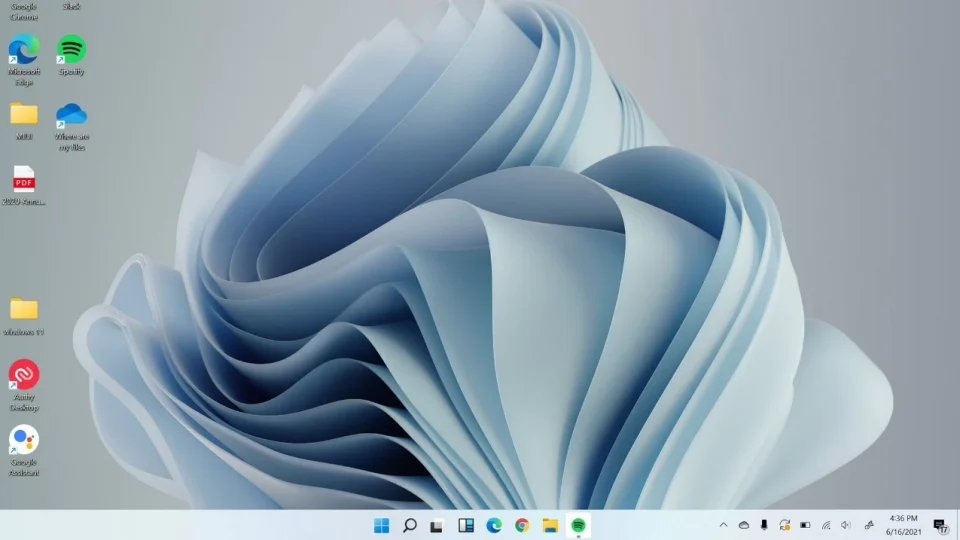Open File Explorer from the taskbar
This screenshot has width=960, height=540.
[549, 525]
